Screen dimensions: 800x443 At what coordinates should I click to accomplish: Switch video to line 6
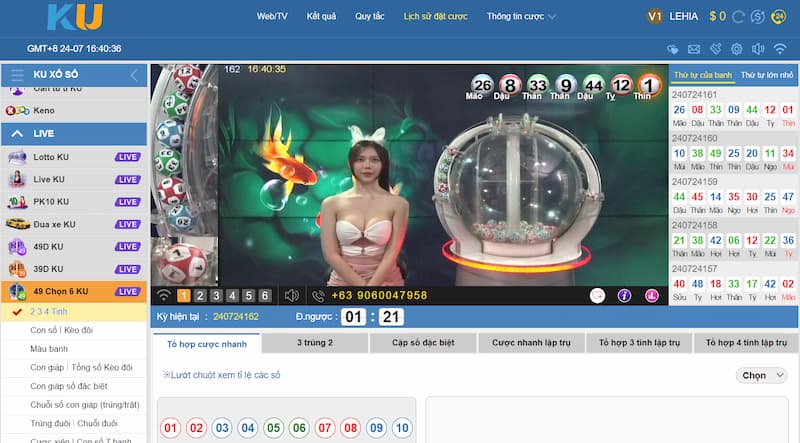[265, 296]
